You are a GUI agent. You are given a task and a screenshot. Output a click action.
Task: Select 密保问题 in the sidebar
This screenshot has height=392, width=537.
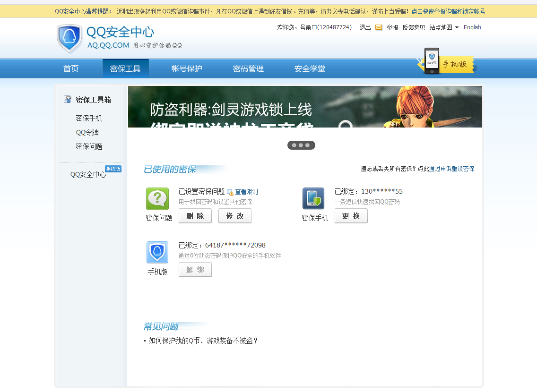tap(89, 147)
